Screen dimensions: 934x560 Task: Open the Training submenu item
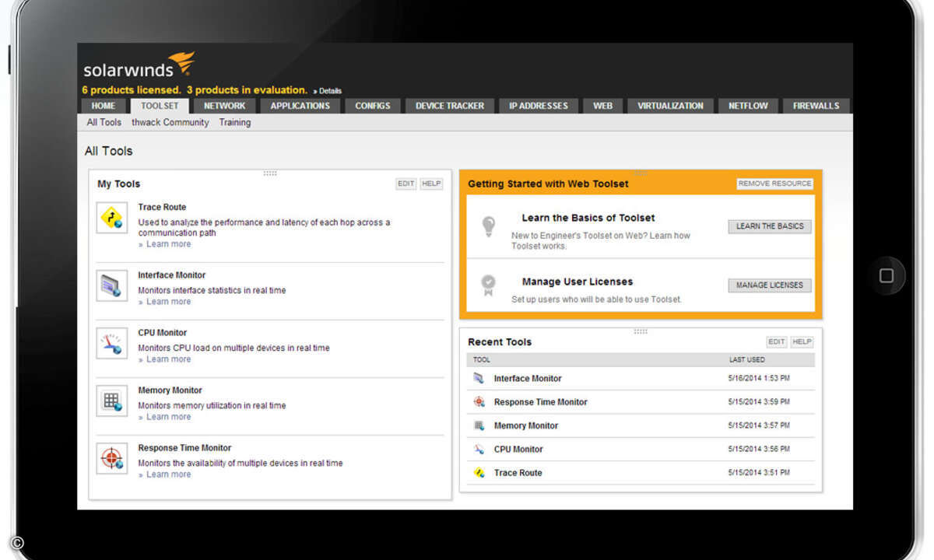click(235, 122)
